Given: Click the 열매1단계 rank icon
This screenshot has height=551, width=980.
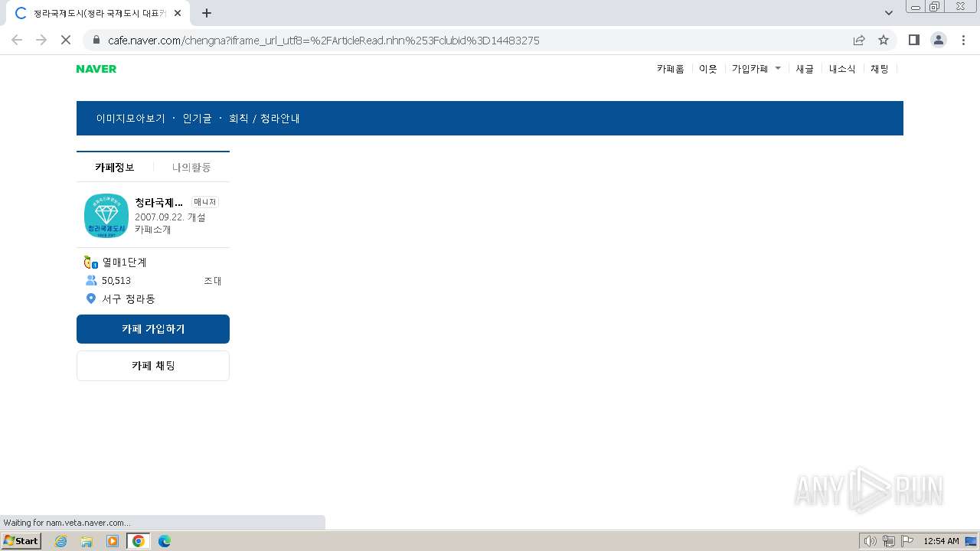Looking at the screenshot, I should (91, 262).
